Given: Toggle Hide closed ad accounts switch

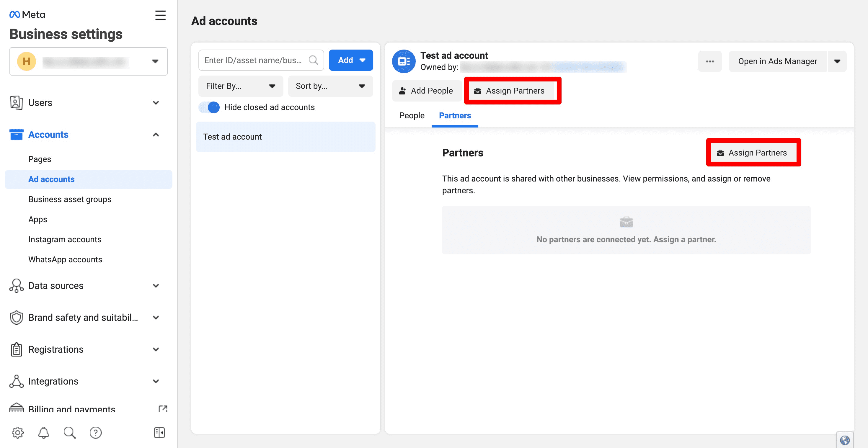Looking at the screenshot, I should (x=209, y=107).
